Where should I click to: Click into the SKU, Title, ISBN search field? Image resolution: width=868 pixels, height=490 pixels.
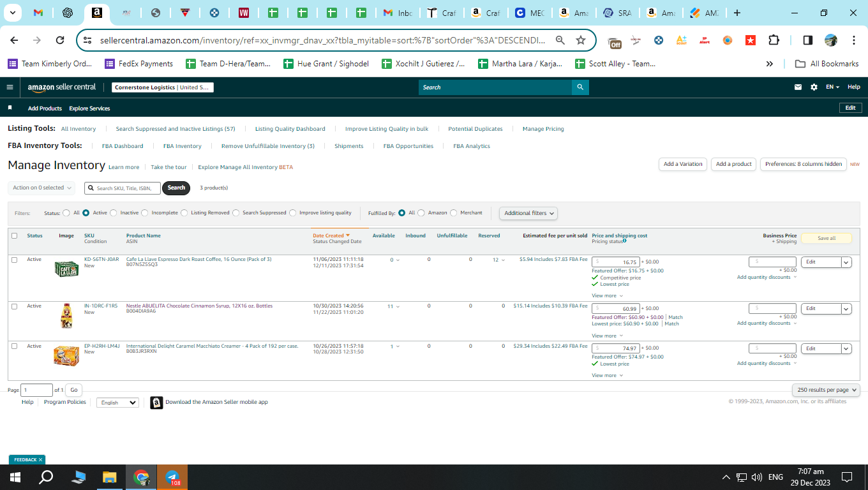pyautogui.click(x=123, y=188)
